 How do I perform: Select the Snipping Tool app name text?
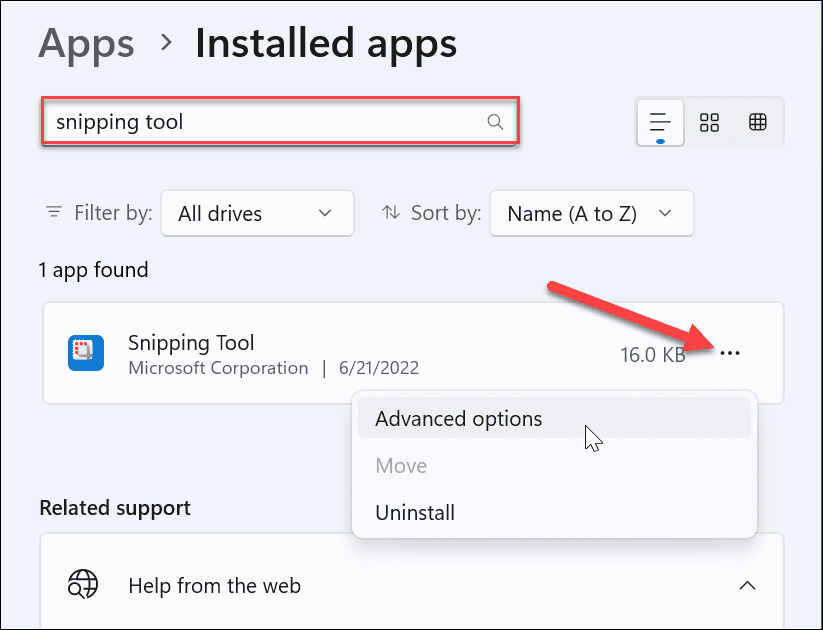(191, 343)
